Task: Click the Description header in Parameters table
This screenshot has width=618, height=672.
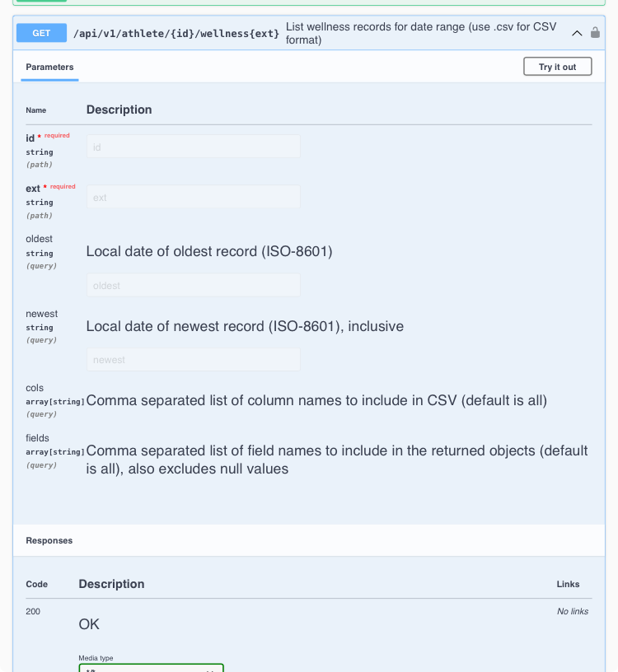Action: pos(119,110)
